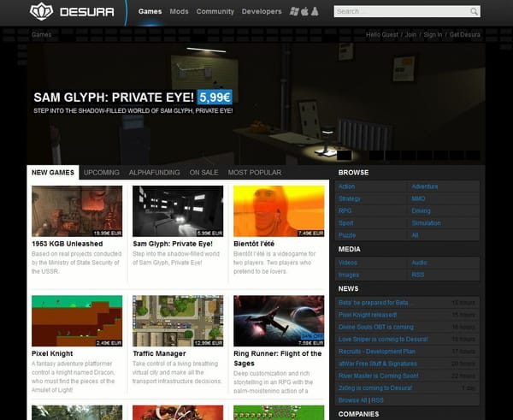Select the Windows platform icon

[294, 11]
